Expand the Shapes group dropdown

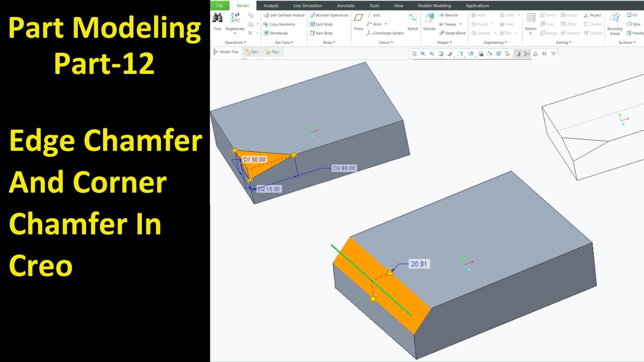444,43
